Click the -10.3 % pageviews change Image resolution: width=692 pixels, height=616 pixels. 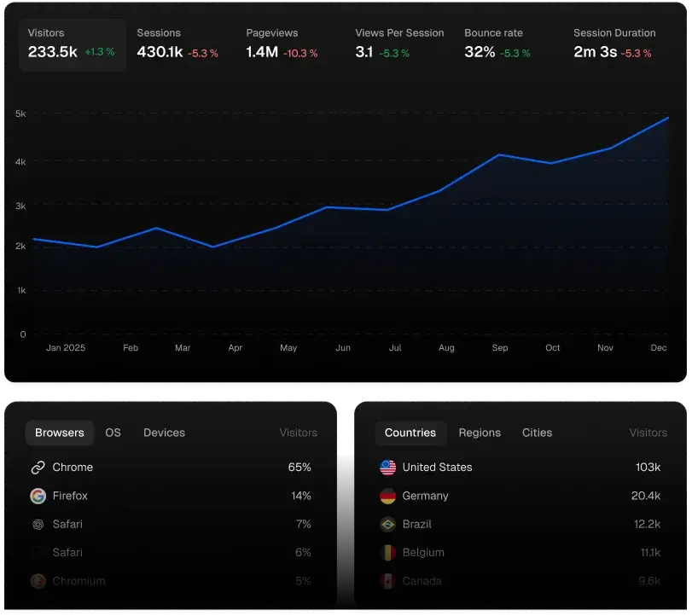point(300,54)
